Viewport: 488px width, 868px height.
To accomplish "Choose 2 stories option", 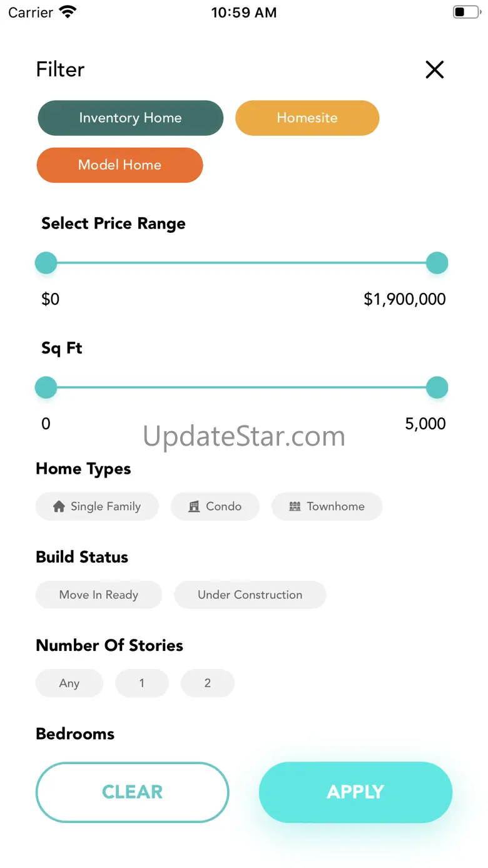I will tap(208, 683).
